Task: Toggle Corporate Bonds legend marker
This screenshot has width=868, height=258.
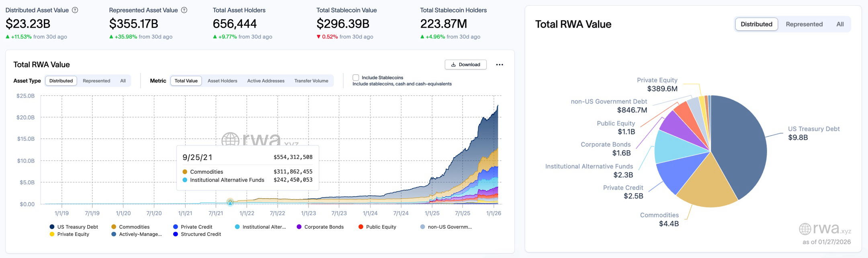Action: tap(299, 227)
